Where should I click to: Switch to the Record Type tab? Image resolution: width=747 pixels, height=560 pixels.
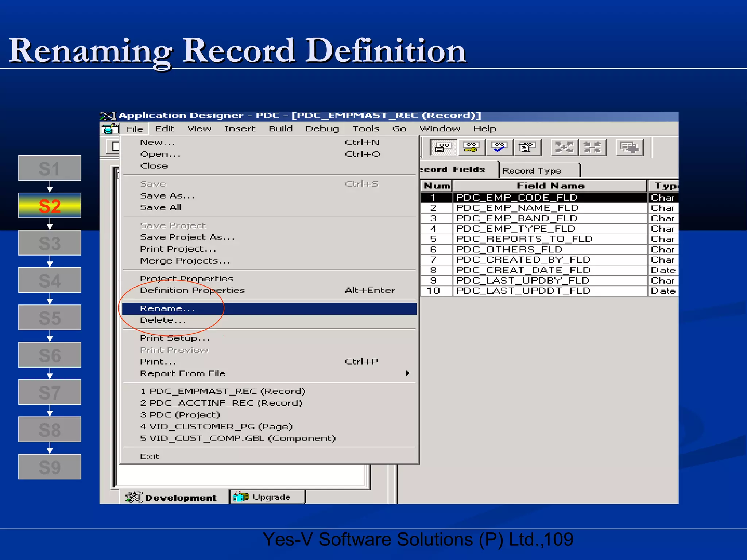pyautogui.click(x=539, y=171)
